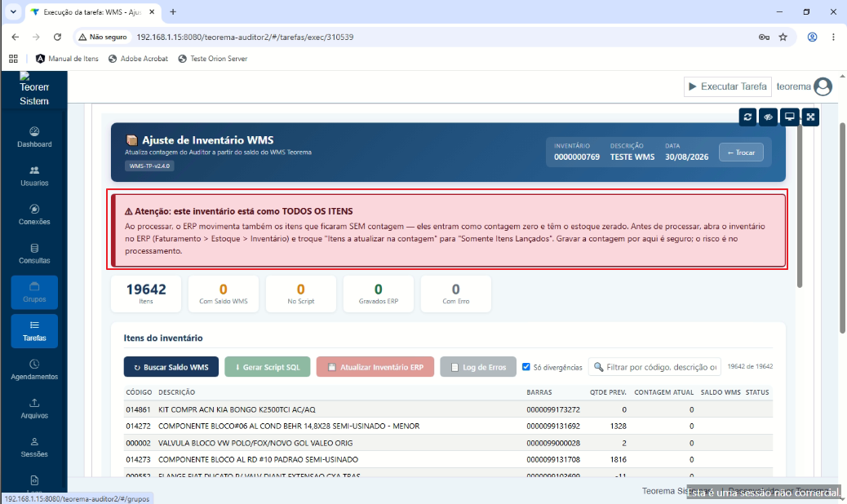Screen dimensions: 847x504
Task: Click the browser reload icon
Action: pyautogui.click(x=57, y=38)
